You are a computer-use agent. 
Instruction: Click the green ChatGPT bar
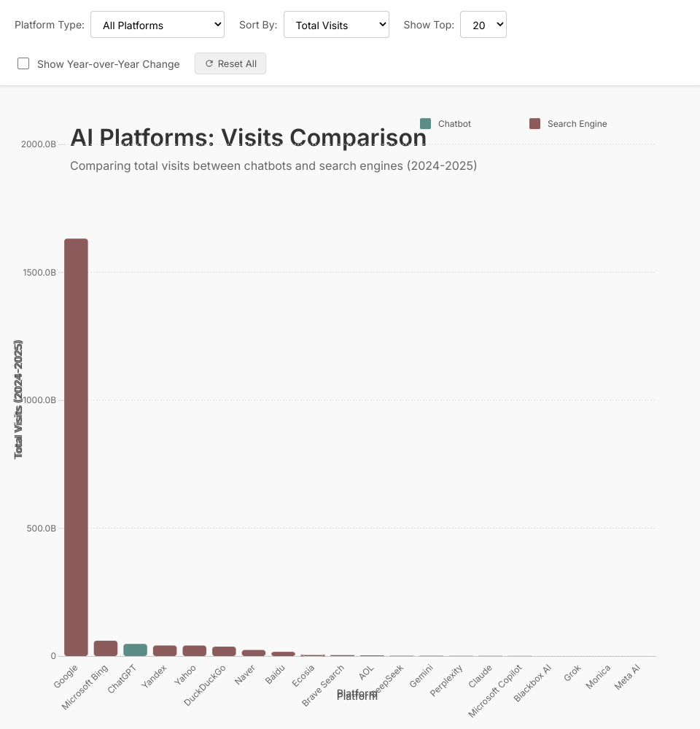click(x=135, y=650)
